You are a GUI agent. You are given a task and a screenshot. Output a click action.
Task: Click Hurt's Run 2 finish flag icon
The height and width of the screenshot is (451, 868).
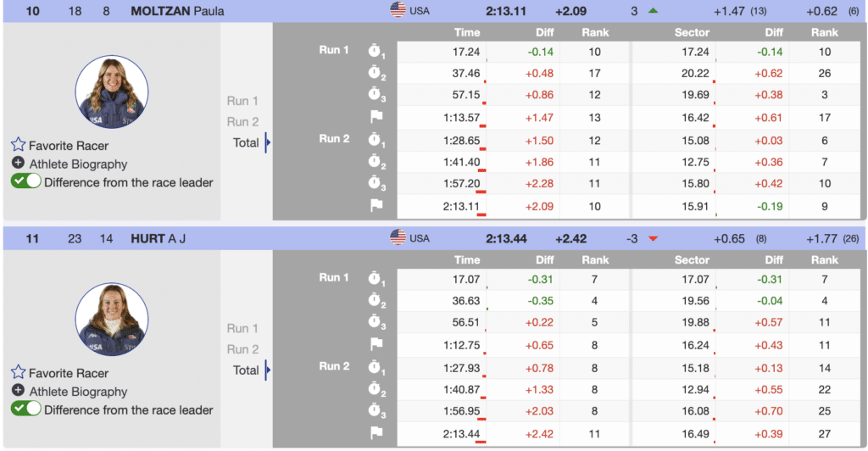(376, 433)
